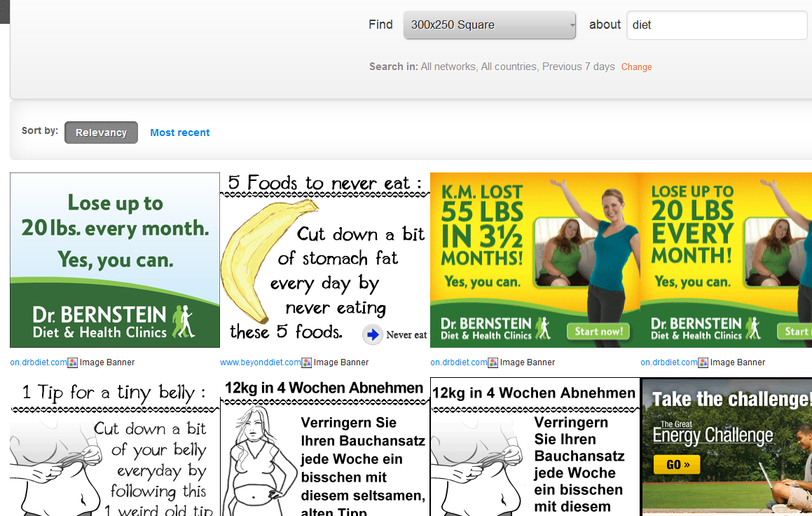Select the Relevancy sort button
The height and width of the screenshot is (516, 812).
click(x=101, y=133)
